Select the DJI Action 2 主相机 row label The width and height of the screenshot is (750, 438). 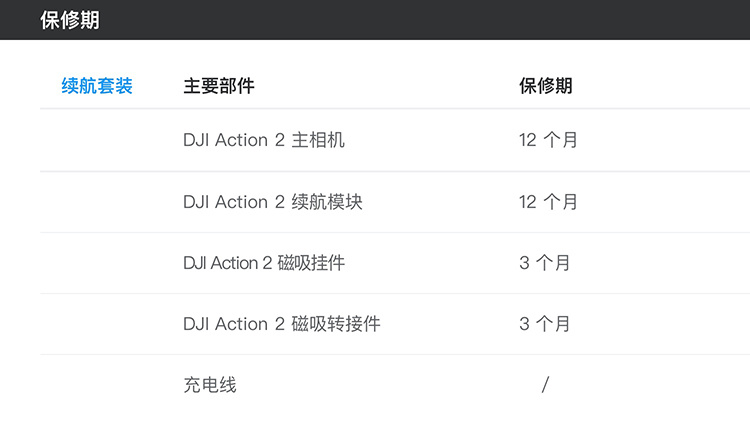tap(264, 141)
